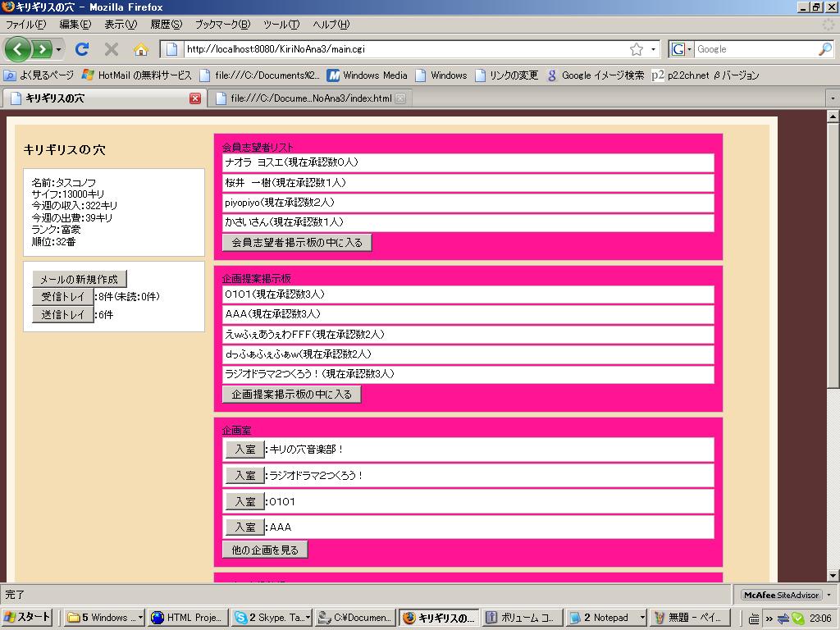The image size is (840, 630).
Task: Switch to 無題 - ペイ... Paint taskbar item
Action: [690, 618]
